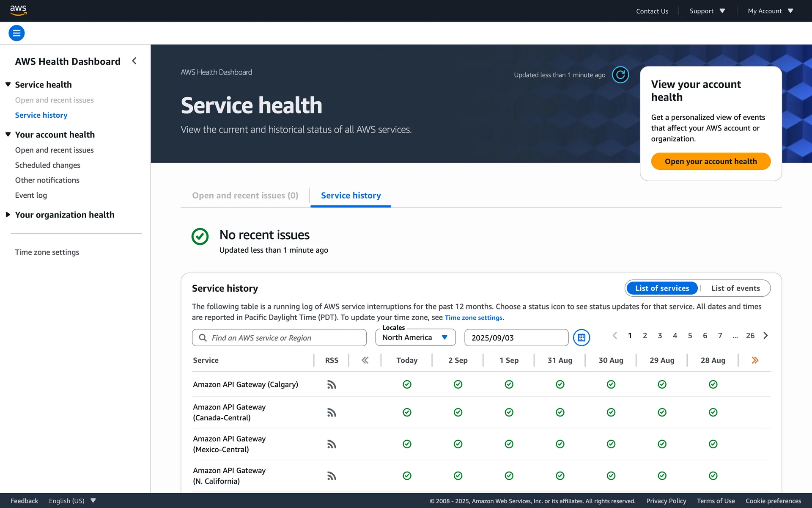Image resolution: width=812 pixels, height=508 pixels.
Task: Switch to List of events view
Action: click(735, 288)
